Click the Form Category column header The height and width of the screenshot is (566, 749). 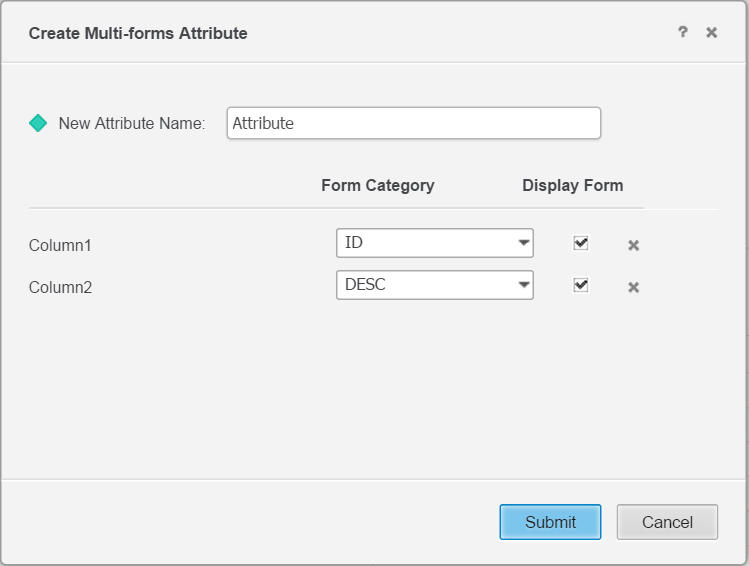click(377, 185)
